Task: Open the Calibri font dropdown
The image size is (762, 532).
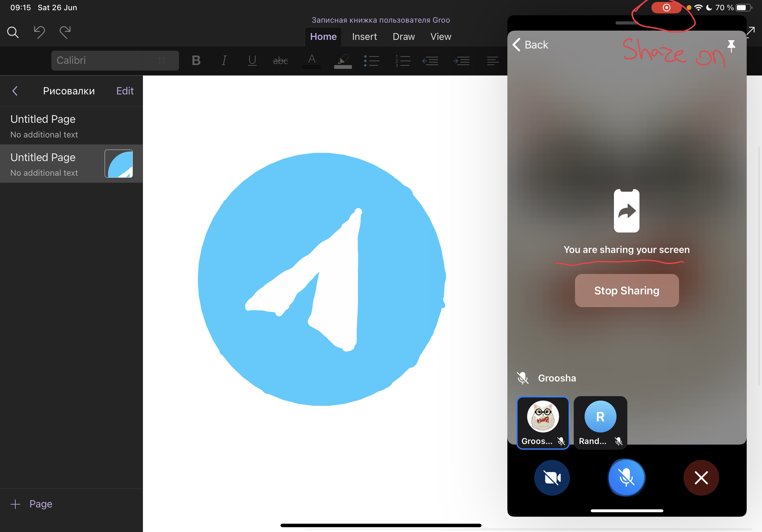Action: tap(97, 60)
